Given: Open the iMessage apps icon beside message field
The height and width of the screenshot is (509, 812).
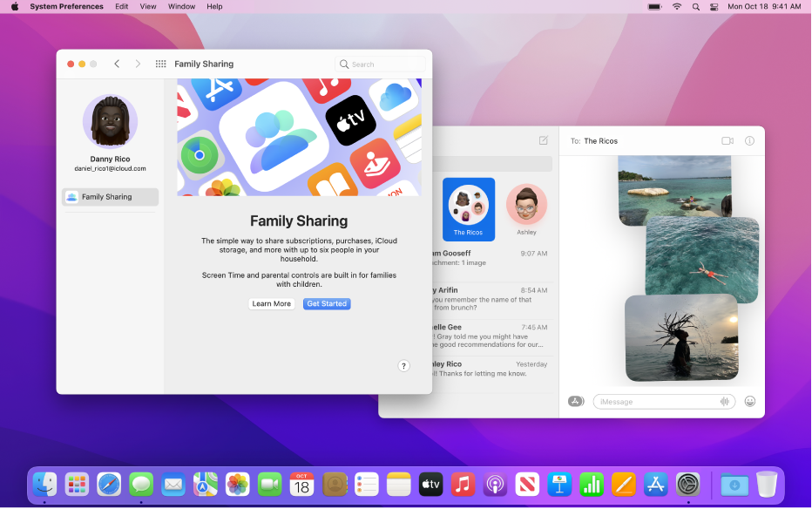Looking at the screenshot, I should 575,401.
